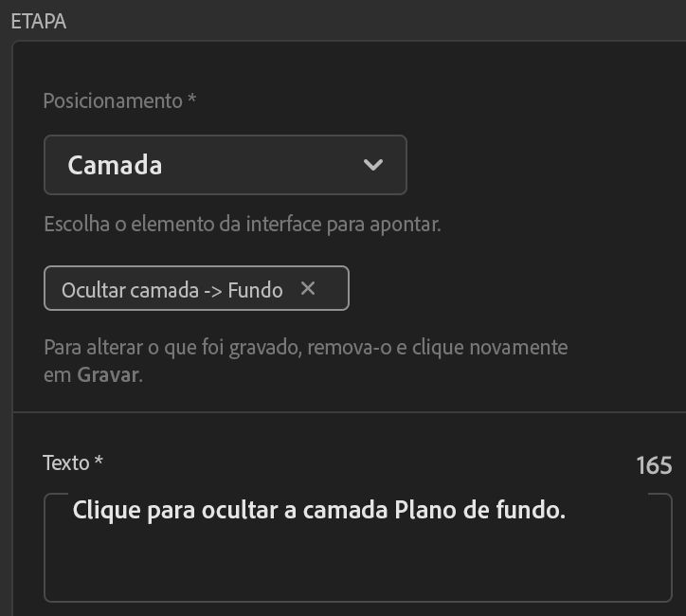Open the Camada positioning dropdown
686x616 pixels.
[225, 165]
